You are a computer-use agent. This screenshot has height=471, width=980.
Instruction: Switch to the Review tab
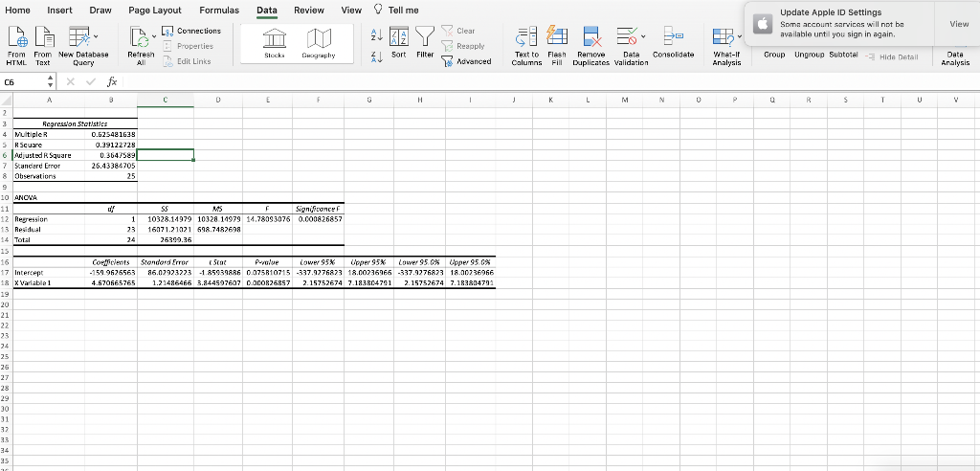309,10
